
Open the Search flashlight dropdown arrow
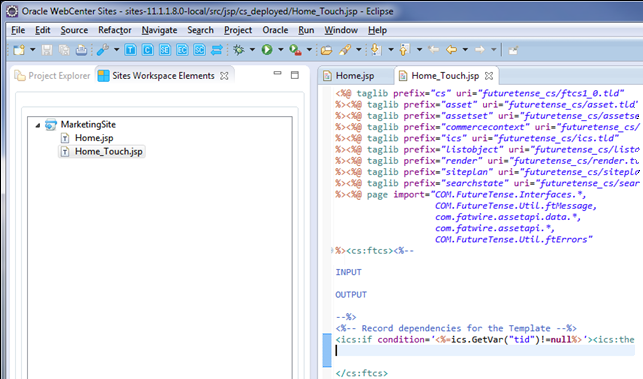point(359,50)
